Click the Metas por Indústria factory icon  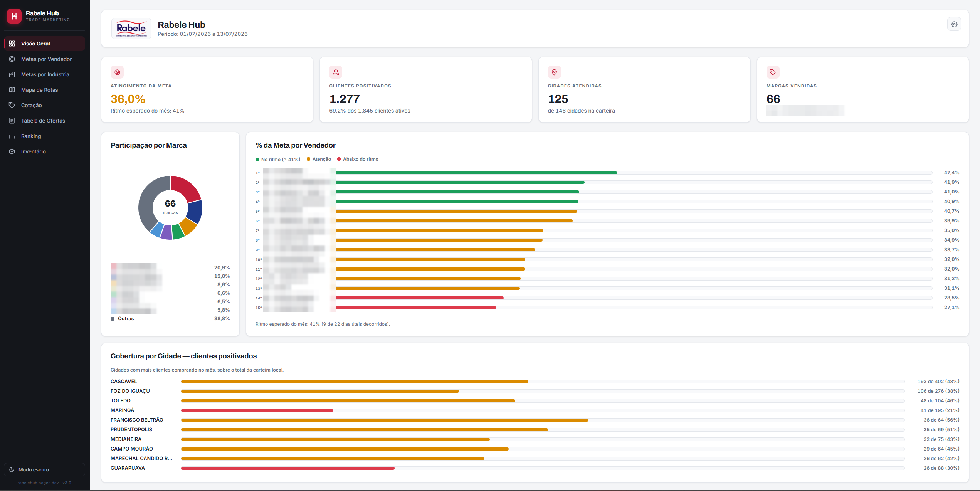[12, 74]
